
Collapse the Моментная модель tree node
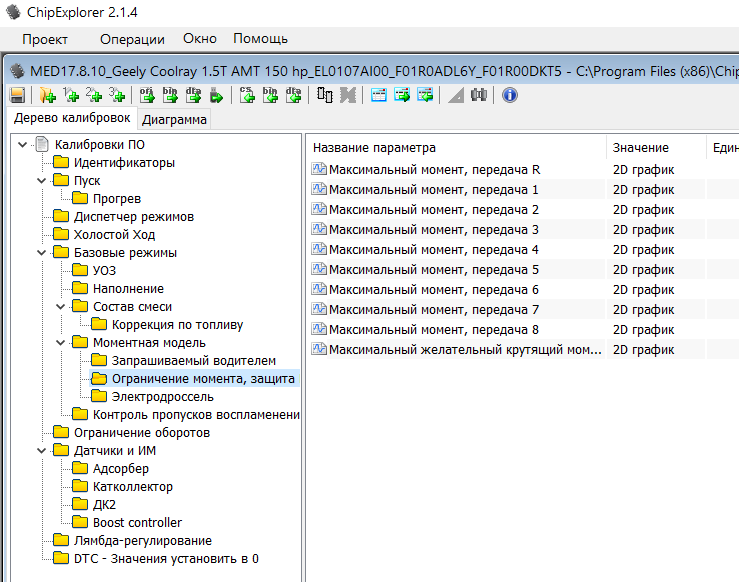60,343
